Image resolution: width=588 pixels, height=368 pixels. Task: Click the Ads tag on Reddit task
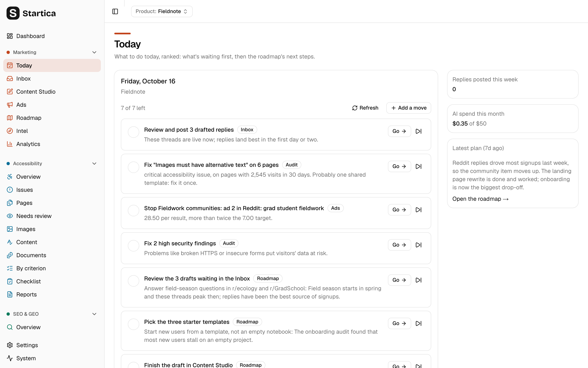(335, 208)
